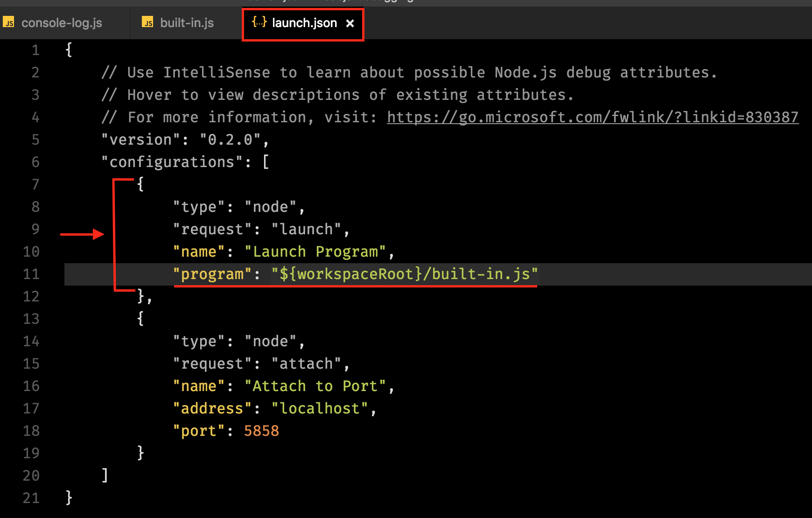The height and width of the screenshot is (518, 812).
Task: Click the "type" key on line 8
Action: tap(199, 207)
